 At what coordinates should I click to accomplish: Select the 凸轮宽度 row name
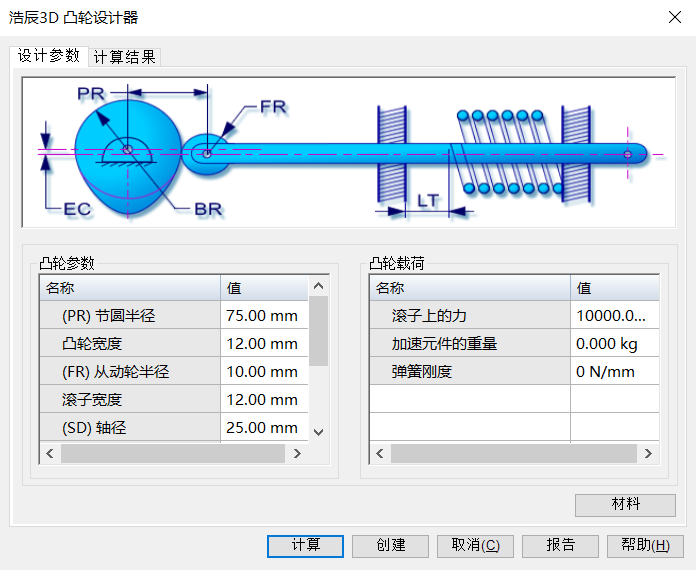click(130, 343)
